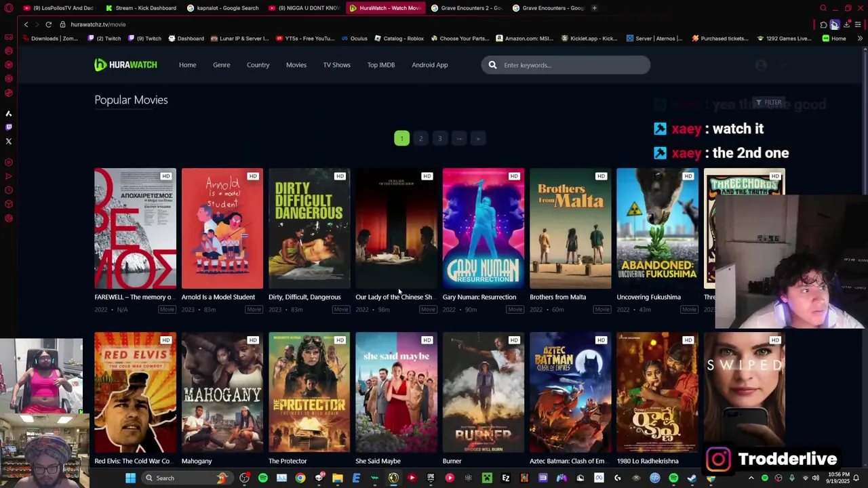Open the Aria AI sidebar icon
The height and width of the screenshot is (488, 868).
9,113
